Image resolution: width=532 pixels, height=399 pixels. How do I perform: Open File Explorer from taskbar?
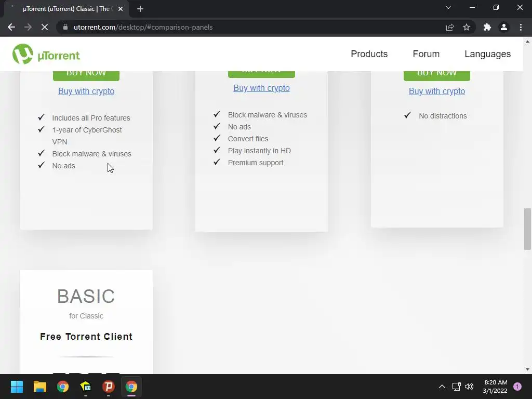point(39,387)
